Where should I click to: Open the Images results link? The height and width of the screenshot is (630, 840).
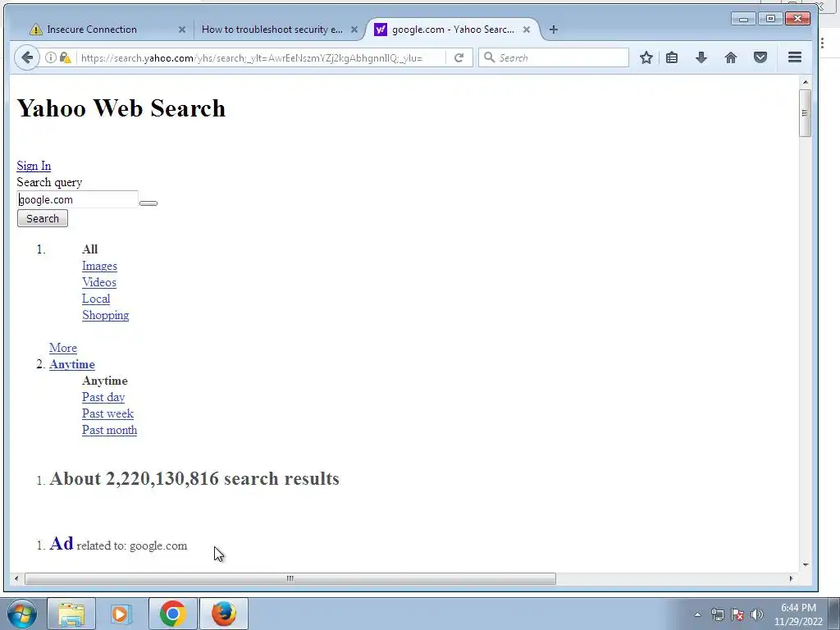99,266
